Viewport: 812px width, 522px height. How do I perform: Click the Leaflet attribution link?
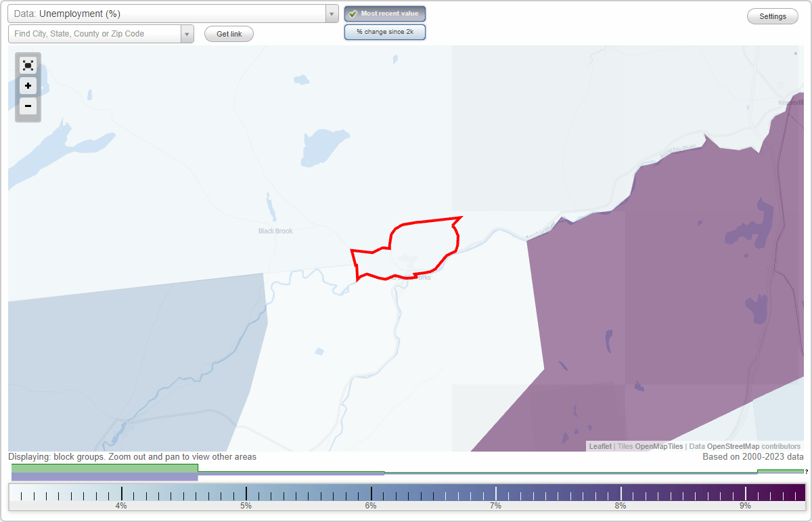600,446
